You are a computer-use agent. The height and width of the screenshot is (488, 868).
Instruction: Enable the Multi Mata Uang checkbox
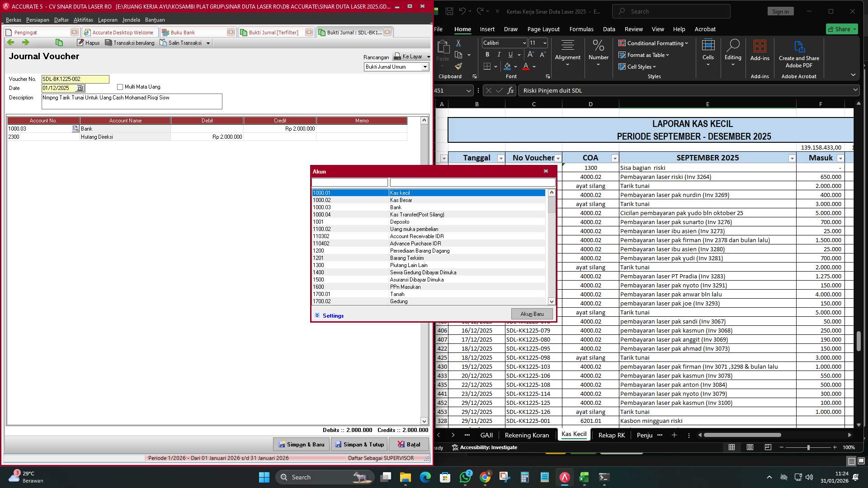coord(120,86)
